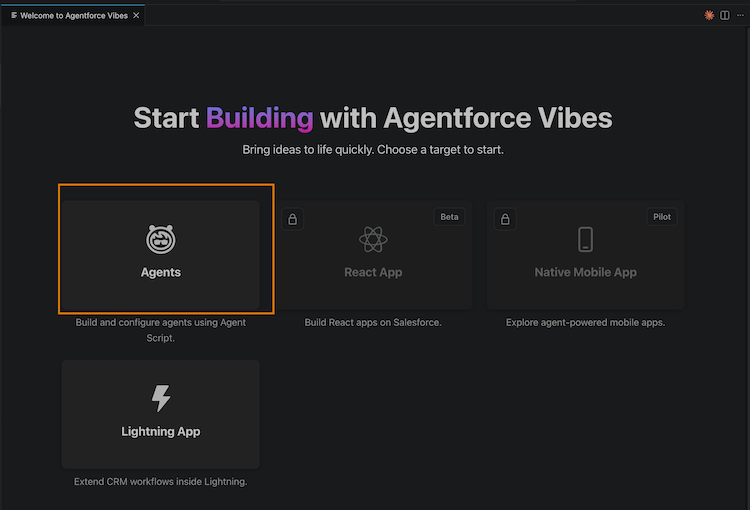Select the Welcome to Agentforce Vibes tab
Image resolution: width=750 pixels, height=510 pixels.
(73, 15)
